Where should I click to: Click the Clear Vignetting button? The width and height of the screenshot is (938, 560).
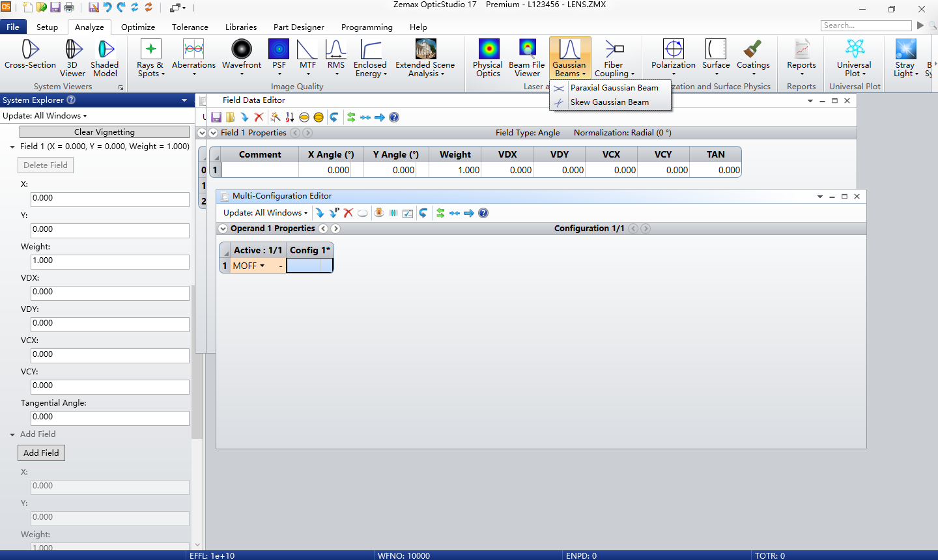tap(104, 132)
